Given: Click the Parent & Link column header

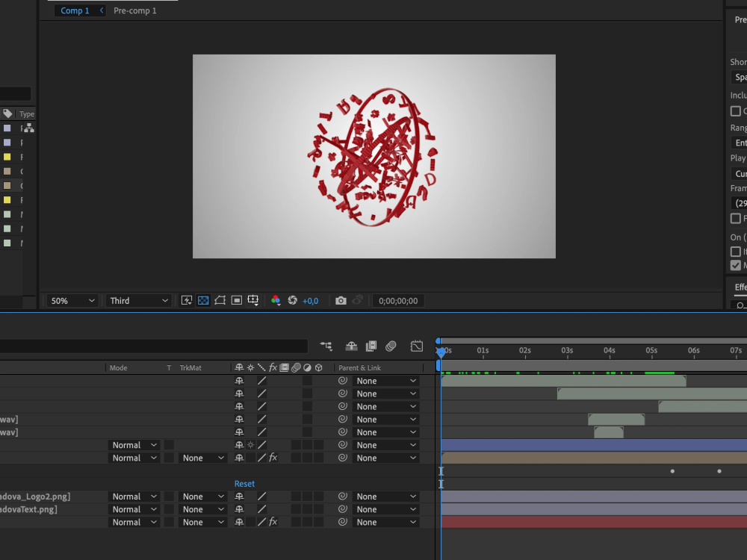Looking at the screenshot, I should 360,367.
